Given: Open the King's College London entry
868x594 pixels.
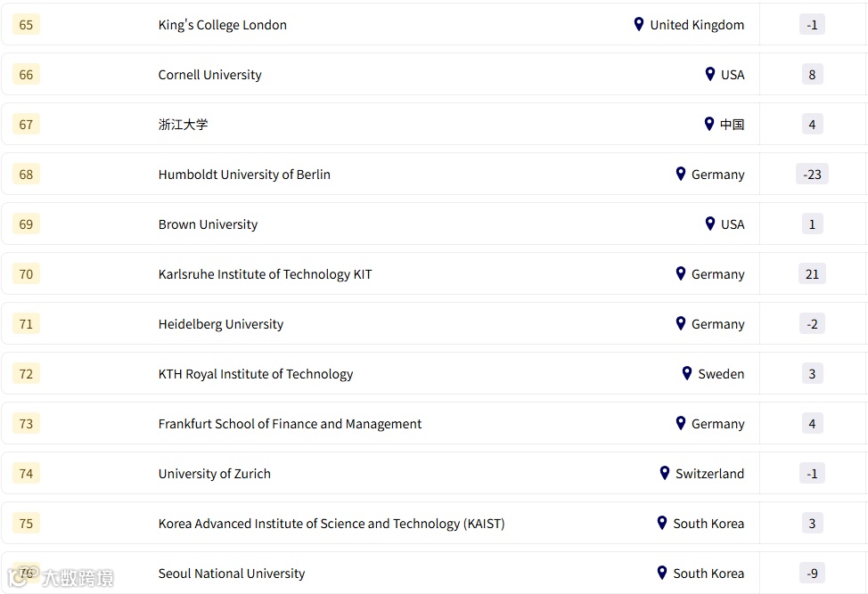Looking at the screenshot, I should (x=222, y=25).
